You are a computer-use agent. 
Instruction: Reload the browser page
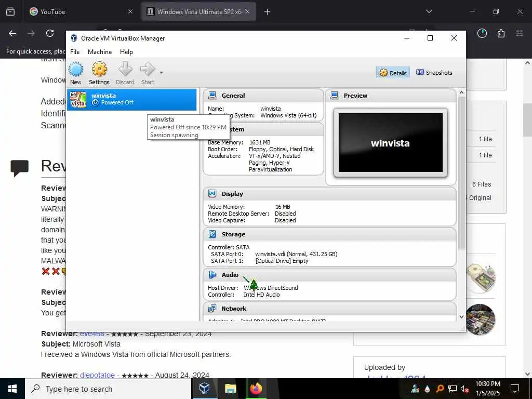[50, 33]
